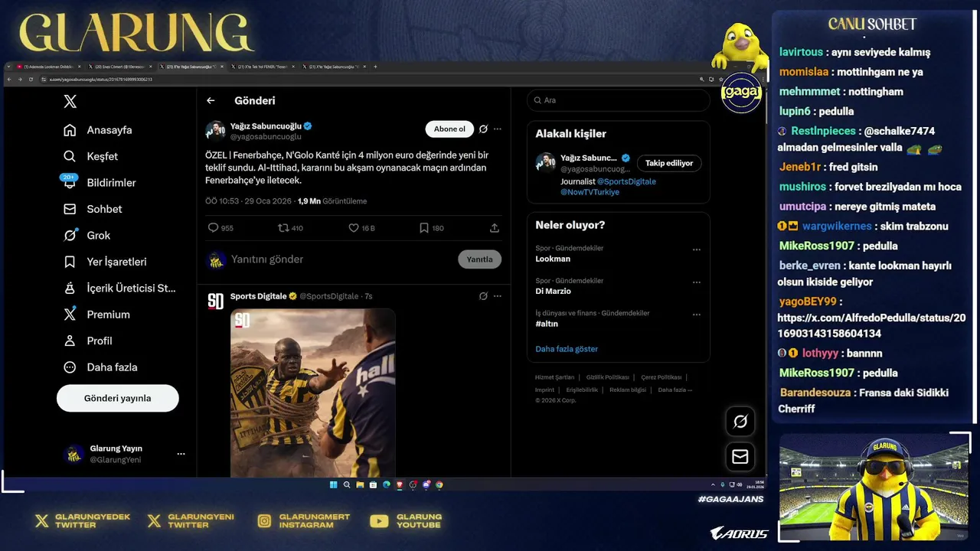Open Sohbet messages
Viewport: 980px width, 551px height.
click(x=93, y=209)
